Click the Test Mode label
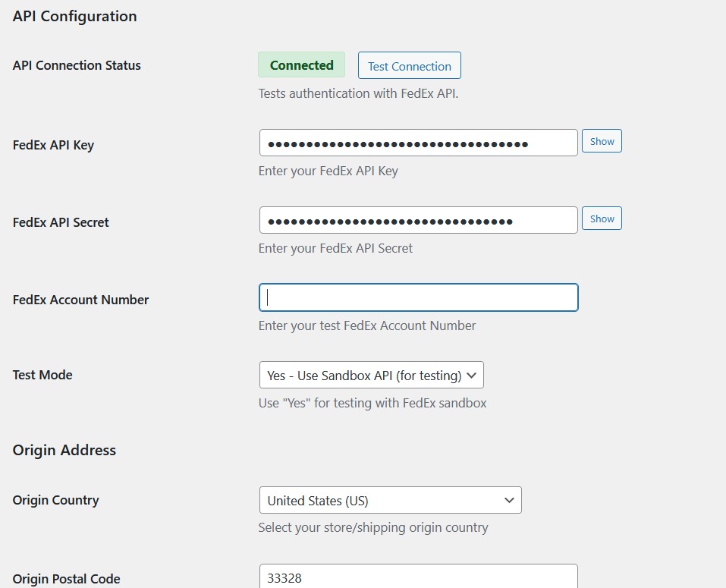This screenshot has height=588, width=726. point(41,374)
